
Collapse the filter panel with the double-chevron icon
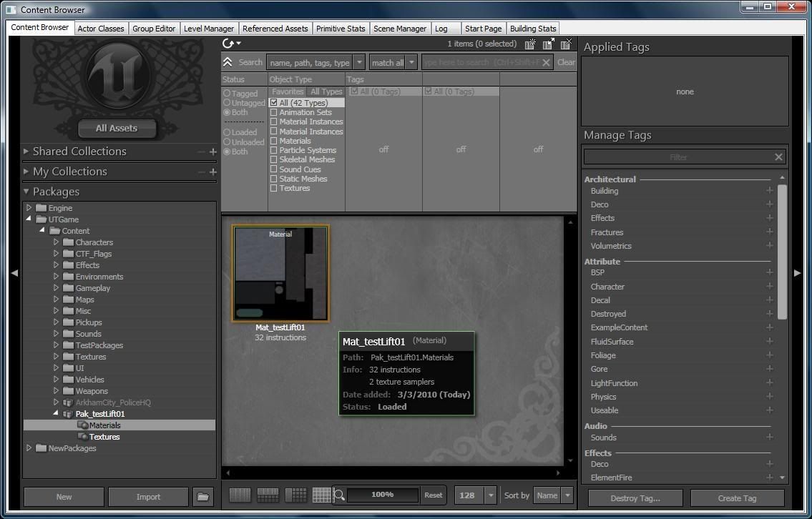(228, 63)
